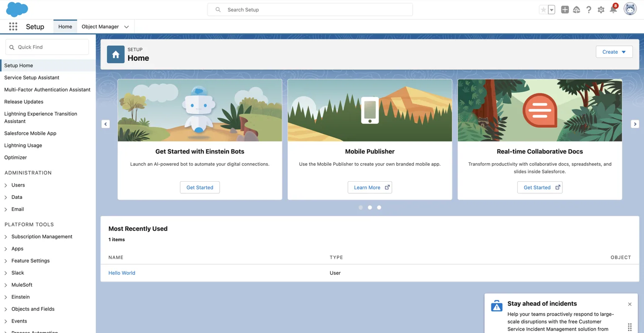Viewport: 644px width, 333px height.
Task: Click the Favorites star icon
Action: click(x=543, y=10)
